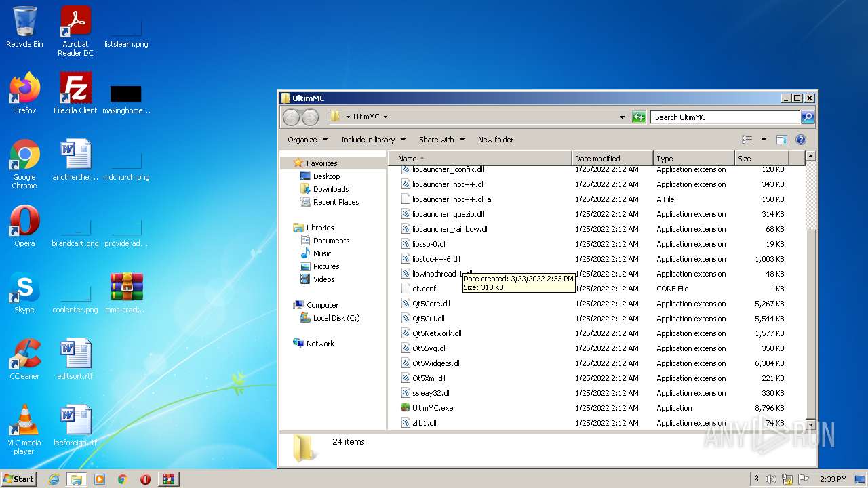The width and height of the screenshot is (868, 488).
Task: Select zlib1.dll in the list
Action: (425, 423)
